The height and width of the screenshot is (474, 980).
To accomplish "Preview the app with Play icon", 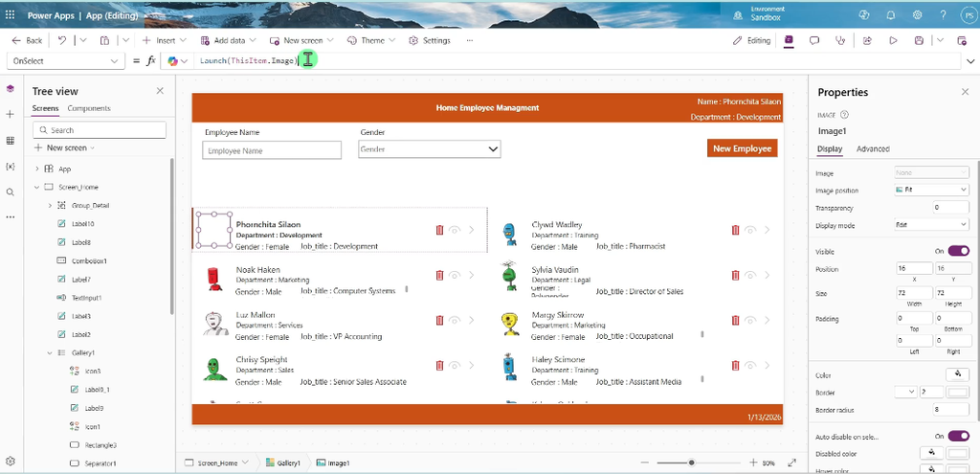I will coord(893,40).
